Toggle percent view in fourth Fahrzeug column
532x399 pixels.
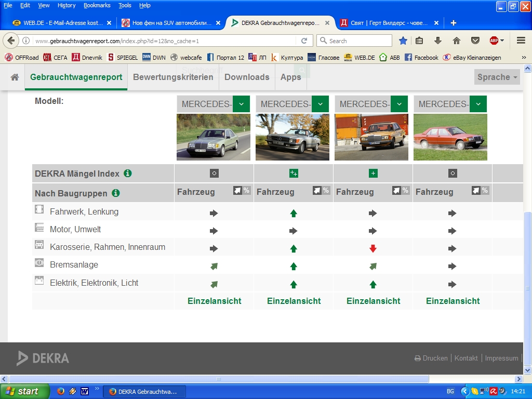click(485, 191)
